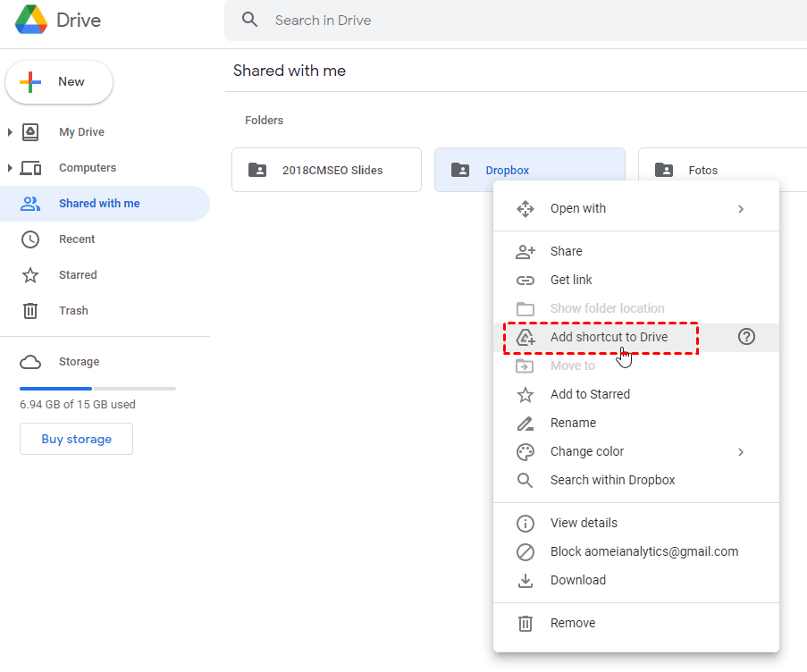Expand the Computers tree item

(9, 167)
